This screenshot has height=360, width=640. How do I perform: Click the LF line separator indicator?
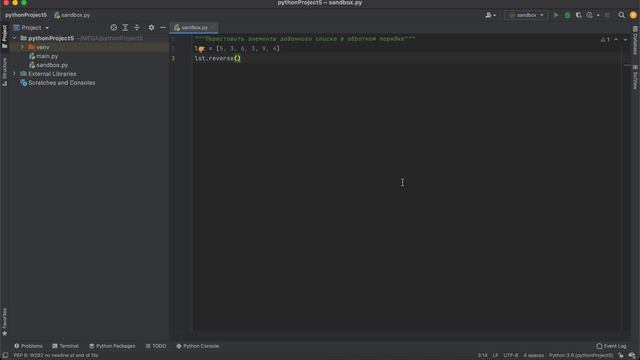point(495,356)
